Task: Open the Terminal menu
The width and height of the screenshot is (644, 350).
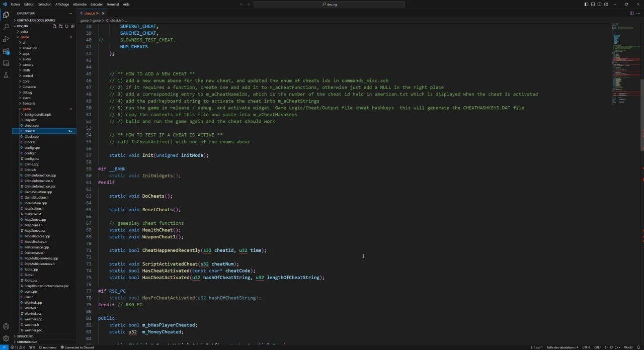Action: coord(113,4)
